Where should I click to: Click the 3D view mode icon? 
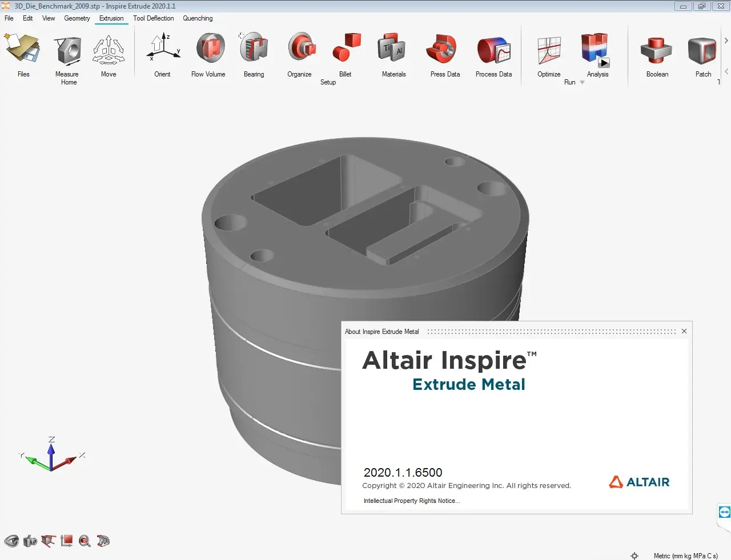pyautogui.click(x=103, y=541)
